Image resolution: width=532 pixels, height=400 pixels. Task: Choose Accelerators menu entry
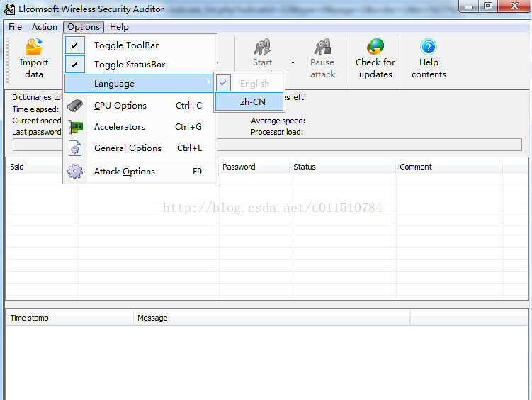pyautogui.click(x=140, y=127)
